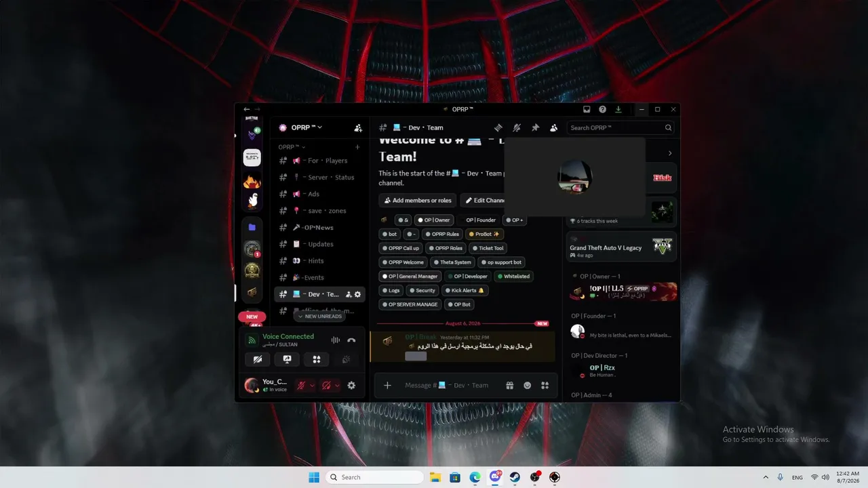Click the invite people icon beside OPRP
The height and width of the screenshot is (488, 868).
358,127
